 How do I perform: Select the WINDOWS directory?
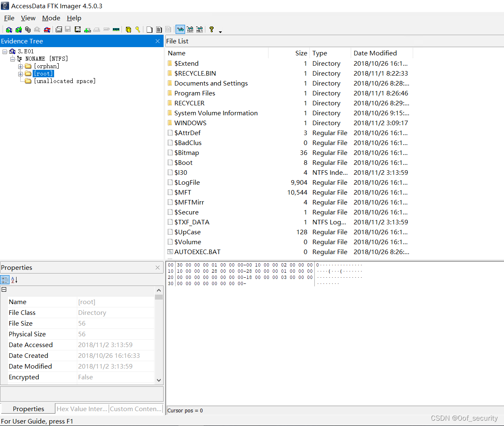190,123
